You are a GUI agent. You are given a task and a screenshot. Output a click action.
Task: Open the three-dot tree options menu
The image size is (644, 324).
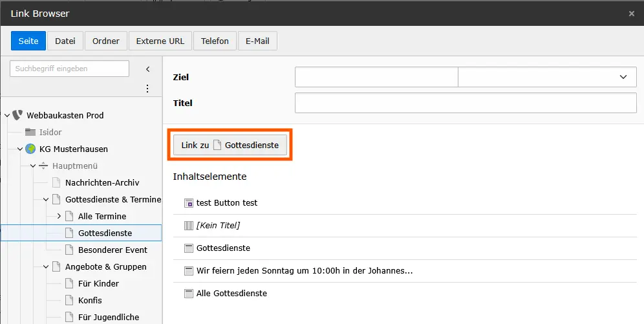click(147, 89)
